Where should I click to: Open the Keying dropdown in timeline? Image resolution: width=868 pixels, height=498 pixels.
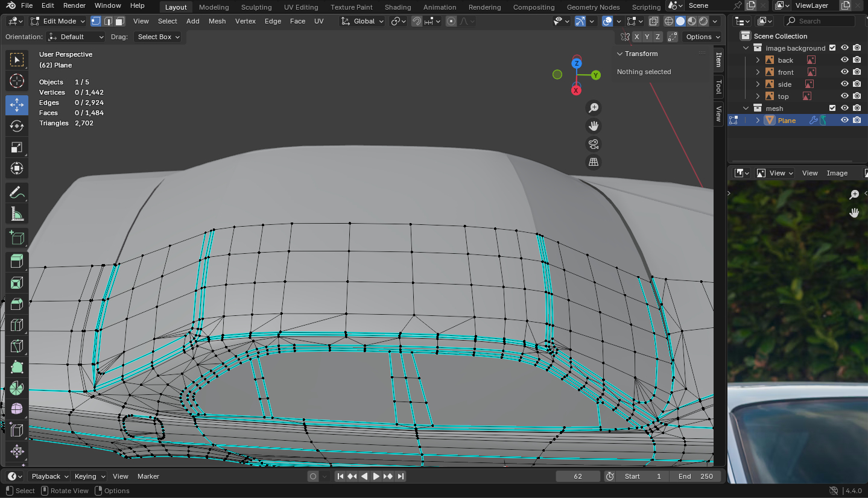click(x=89, y=476)
